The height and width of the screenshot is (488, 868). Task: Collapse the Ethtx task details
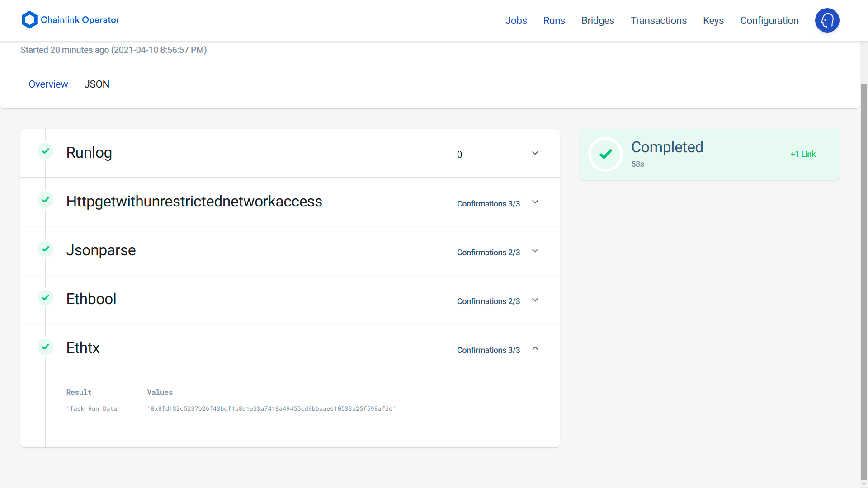535,348
